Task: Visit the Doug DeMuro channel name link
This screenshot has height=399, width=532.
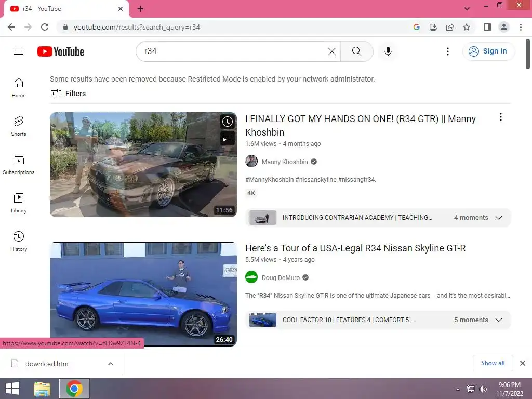Action: click(x=281, y=278)
